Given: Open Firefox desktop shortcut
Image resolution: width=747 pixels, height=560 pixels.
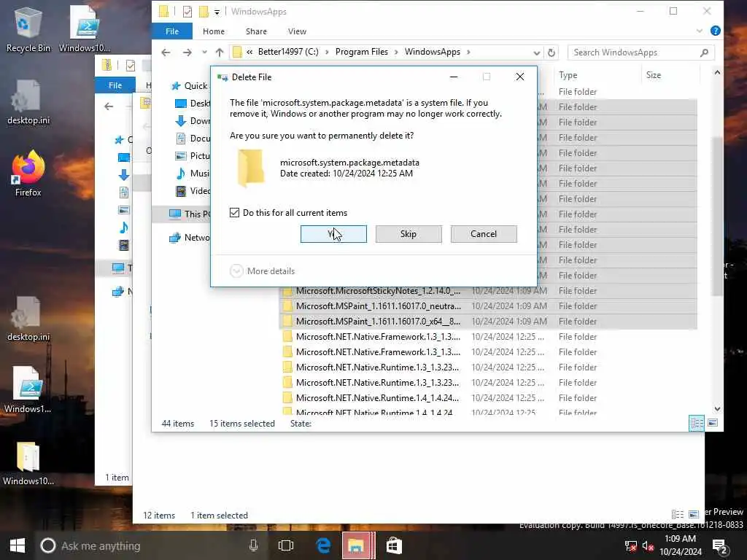Looking at the screenshot, I should (x=28, y=174).
